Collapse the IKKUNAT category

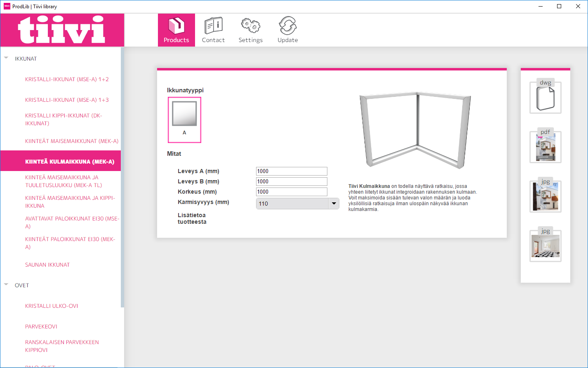(x=6, y=58)
